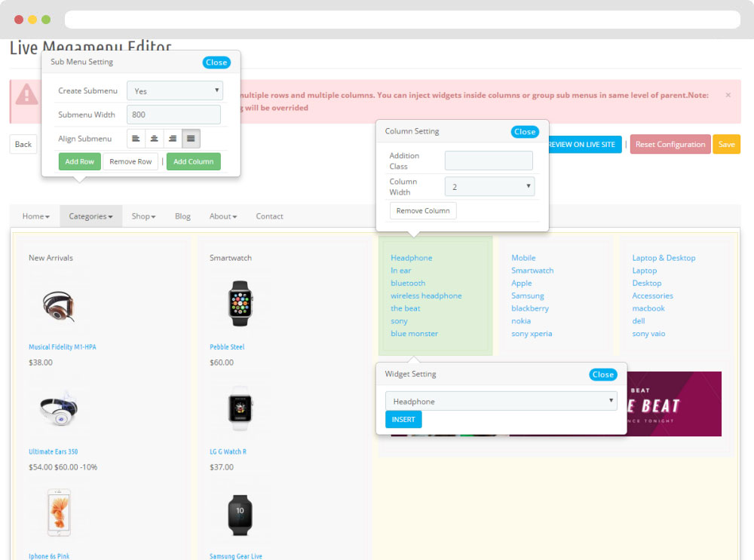Click the green browser window dot
The height and width of the screenshot is (560, 754).
[46, 20]
